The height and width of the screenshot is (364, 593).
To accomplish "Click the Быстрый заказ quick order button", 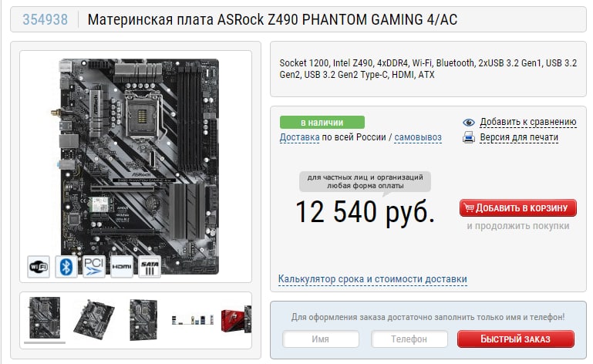I will point(515,339).
